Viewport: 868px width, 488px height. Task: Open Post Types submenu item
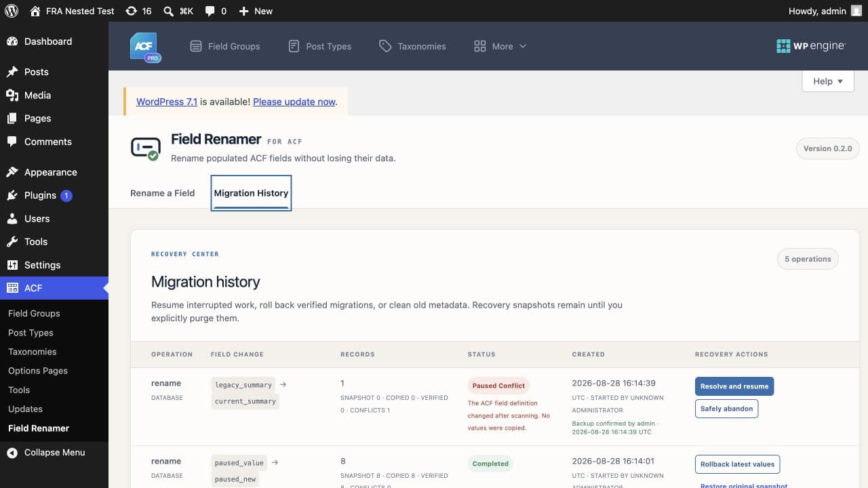click(x=31, y=333)
